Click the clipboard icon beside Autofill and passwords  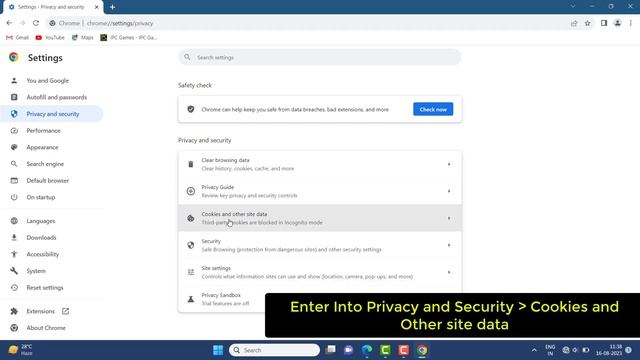click(14, 97)
